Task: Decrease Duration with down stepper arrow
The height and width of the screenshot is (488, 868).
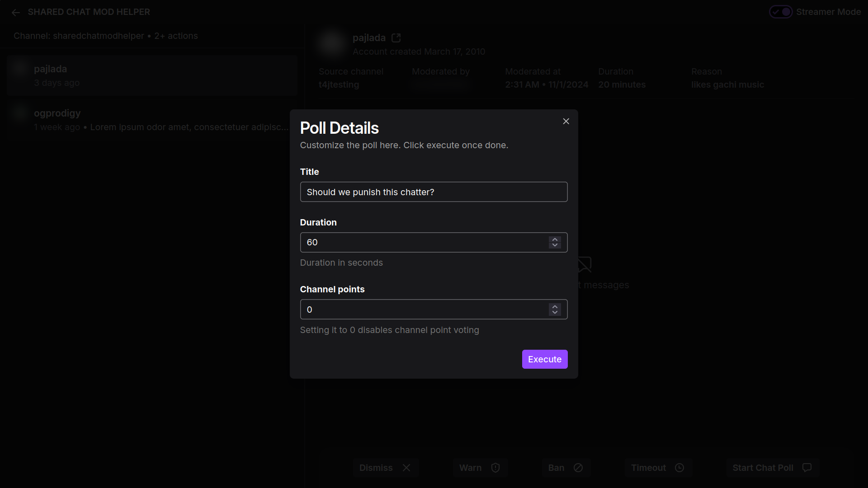Action: coord(555,245)
